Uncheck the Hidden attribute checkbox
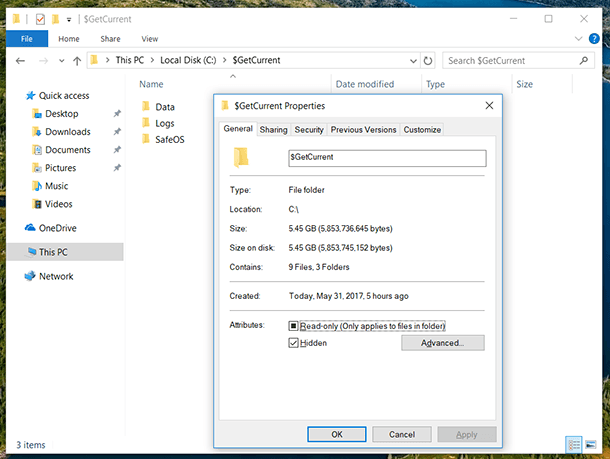Viewport: 610px width, 459px height. click(x=293, y=343)
